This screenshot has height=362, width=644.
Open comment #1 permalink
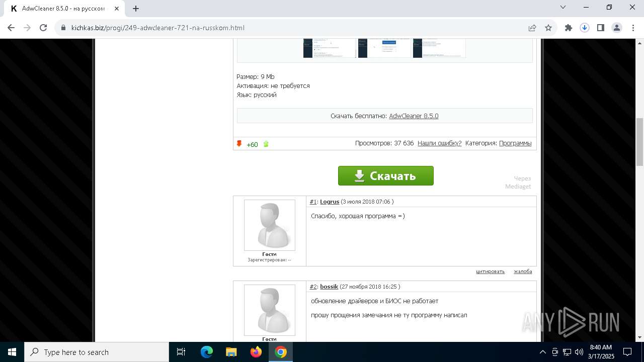(313, 202)
